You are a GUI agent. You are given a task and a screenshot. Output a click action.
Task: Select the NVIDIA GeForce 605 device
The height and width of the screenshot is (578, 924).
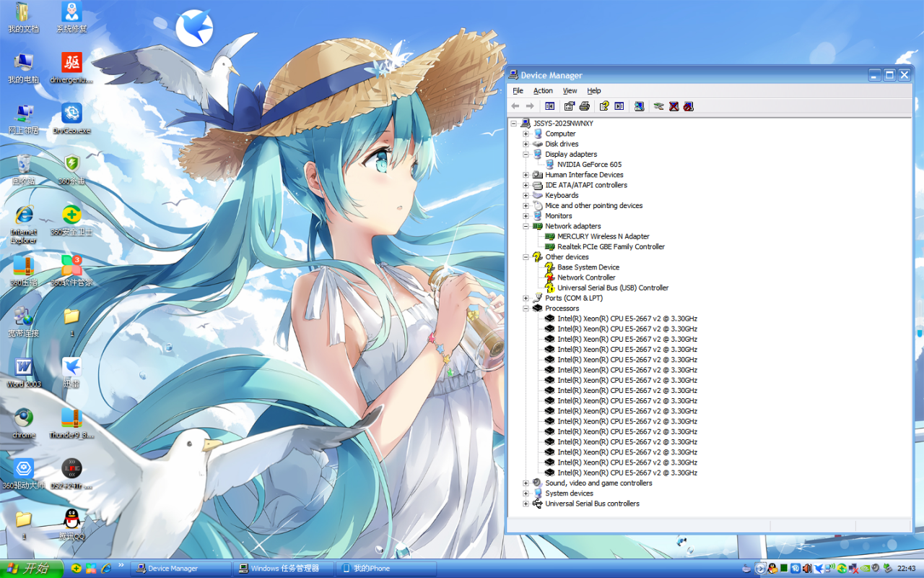pyautogui.click(x=588, y=165)
